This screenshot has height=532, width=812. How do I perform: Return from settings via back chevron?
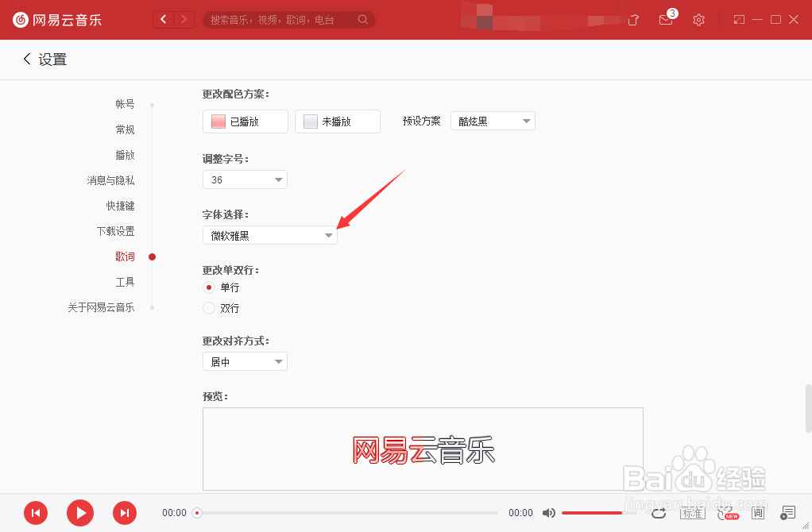[27, 59]
